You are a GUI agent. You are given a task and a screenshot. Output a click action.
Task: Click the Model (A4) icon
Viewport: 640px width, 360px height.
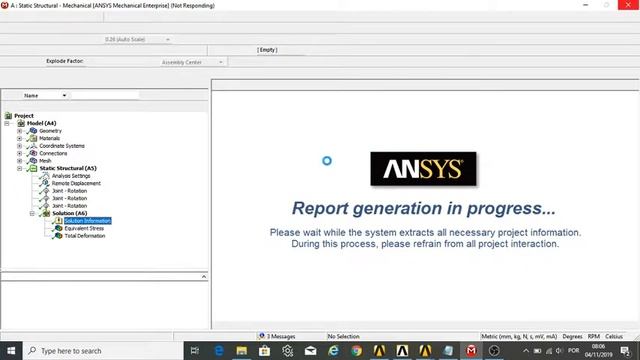(x=21, y=123)
